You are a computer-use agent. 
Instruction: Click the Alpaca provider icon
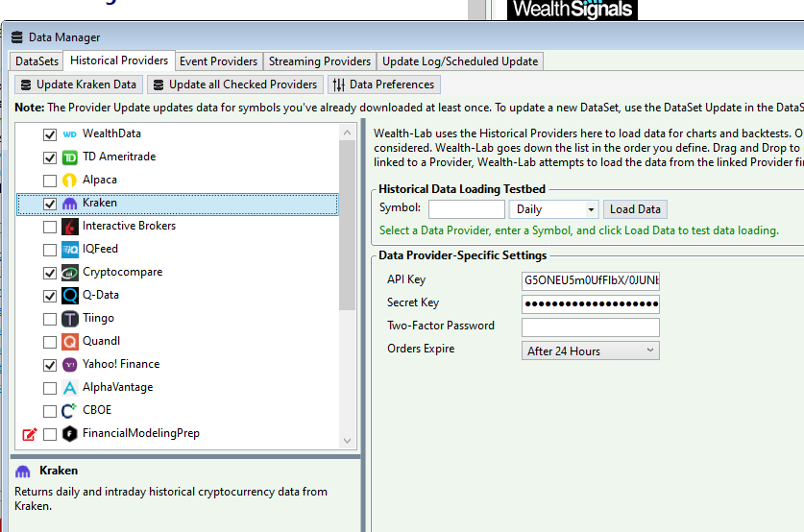pyautogui.click(x=70, y=181)
